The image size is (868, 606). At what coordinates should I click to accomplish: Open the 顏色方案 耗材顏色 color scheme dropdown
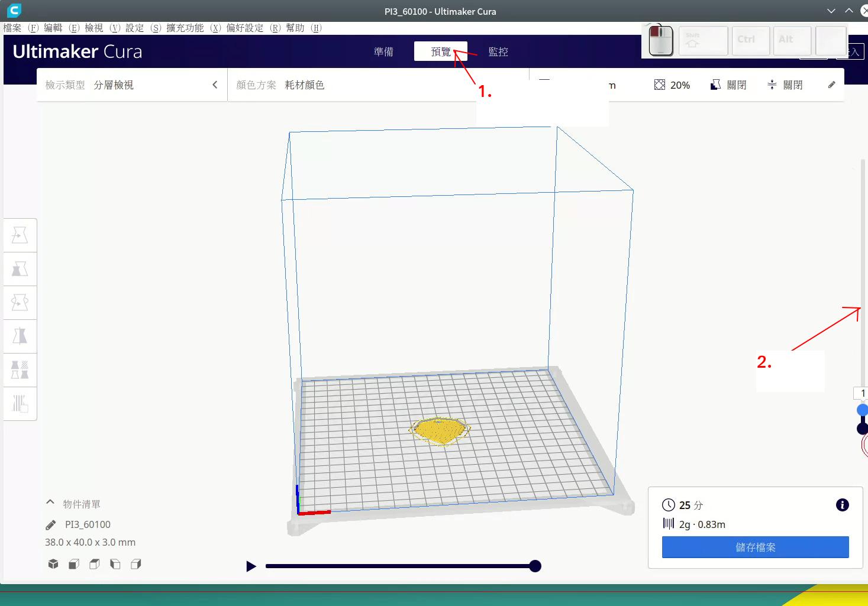(378, 85)
